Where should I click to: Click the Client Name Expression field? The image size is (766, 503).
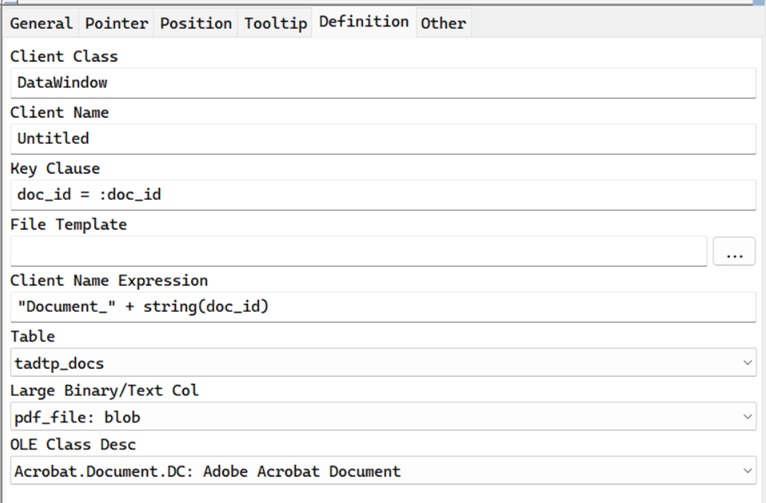(x=383, y=307)
